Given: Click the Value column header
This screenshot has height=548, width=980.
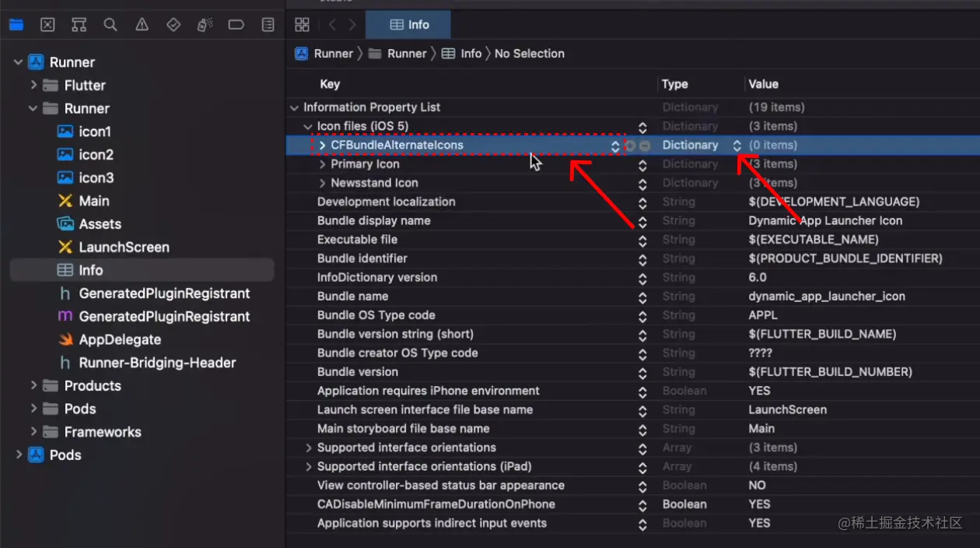Looking at the screenshot, I should [x=763, y=84].
